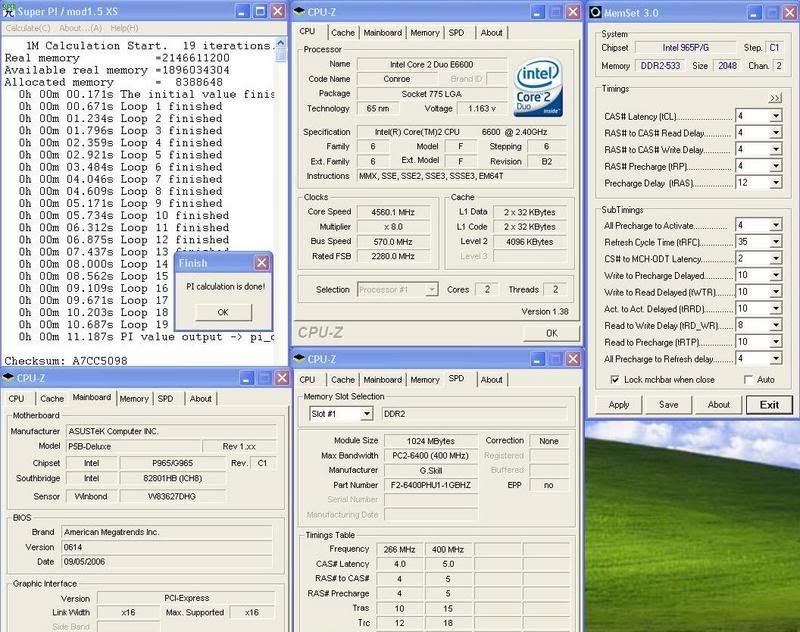Image resolution: width=800 pixels, height=632 pixels.
Task: Click the Exit button in MemSet
Action: pos(769,405)
